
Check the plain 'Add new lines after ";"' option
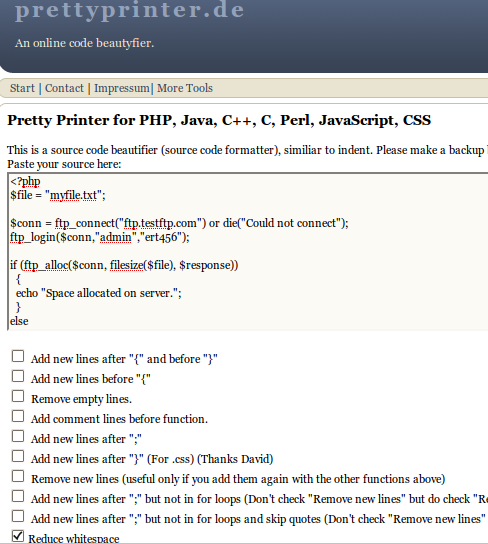(x=18, y=436)
